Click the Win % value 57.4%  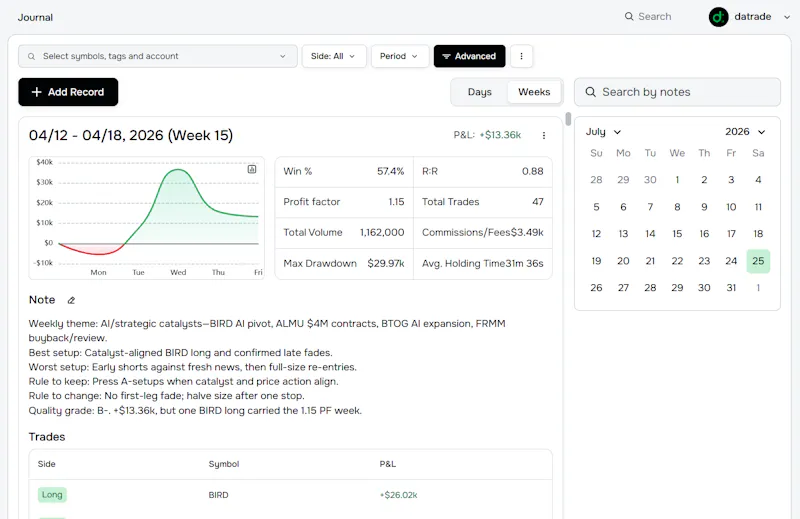click(390, 171)
